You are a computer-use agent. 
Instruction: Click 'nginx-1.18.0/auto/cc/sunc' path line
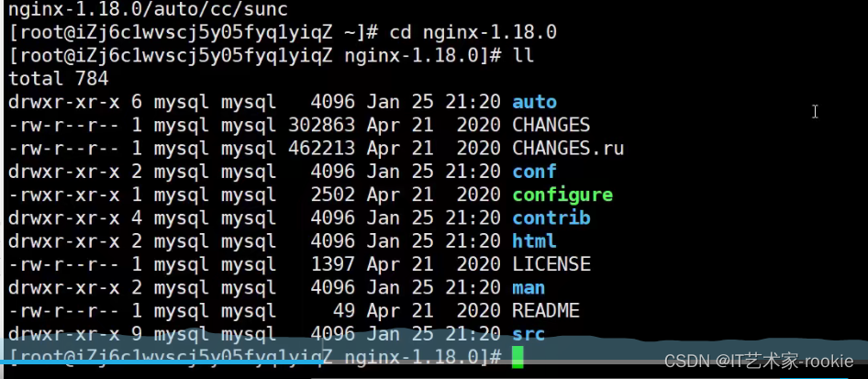coord(148,9)
